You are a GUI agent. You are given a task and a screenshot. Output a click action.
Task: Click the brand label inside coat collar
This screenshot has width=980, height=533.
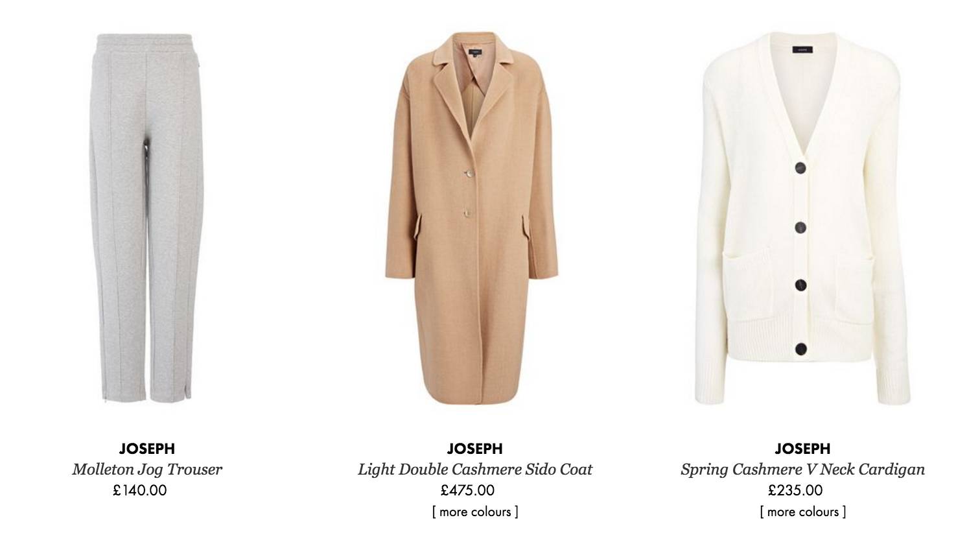(475, 49)
